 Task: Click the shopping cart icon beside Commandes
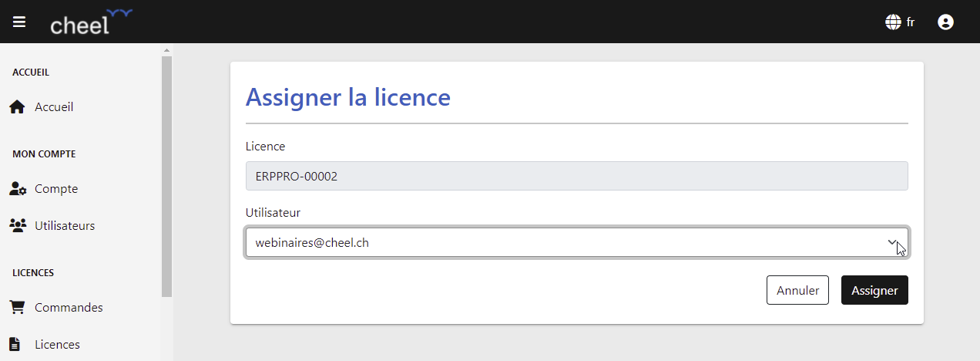pos(17,308)
